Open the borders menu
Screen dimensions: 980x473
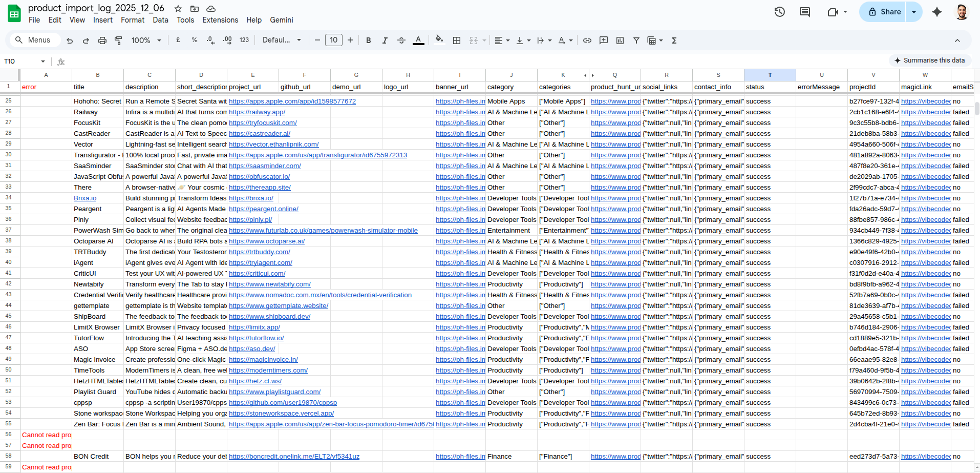(457, 40)
